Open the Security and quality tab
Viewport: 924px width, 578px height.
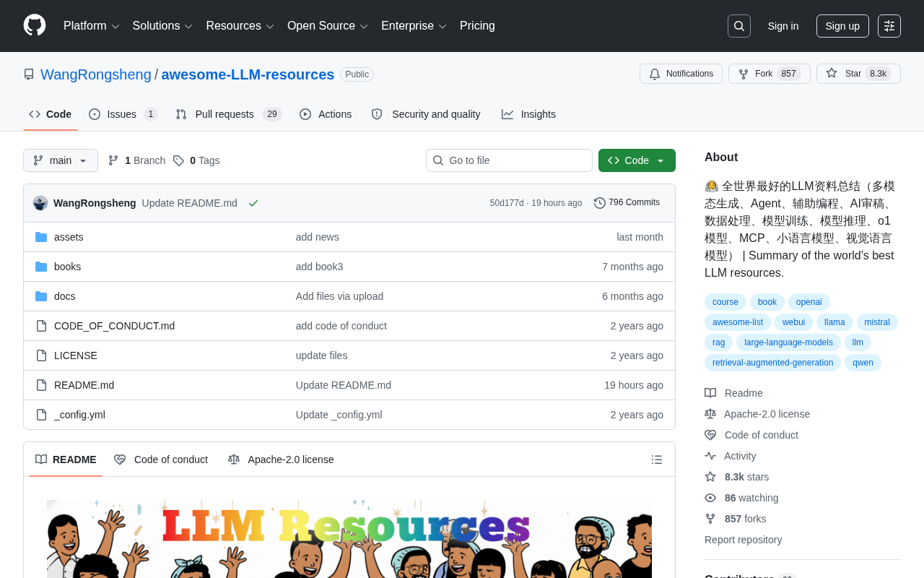(426, 114)
